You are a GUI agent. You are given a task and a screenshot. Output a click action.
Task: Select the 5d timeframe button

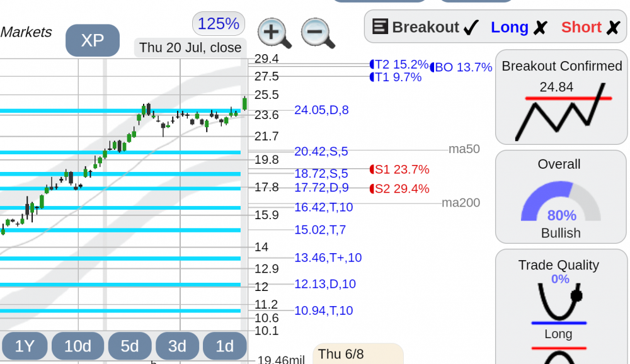click(130, 346)
